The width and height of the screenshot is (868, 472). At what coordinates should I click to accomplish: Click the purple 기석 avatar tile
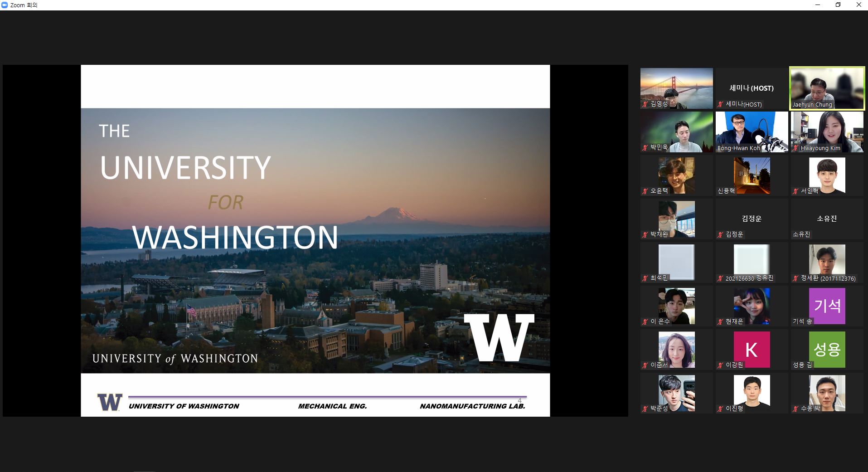click(x=827, y=306)
